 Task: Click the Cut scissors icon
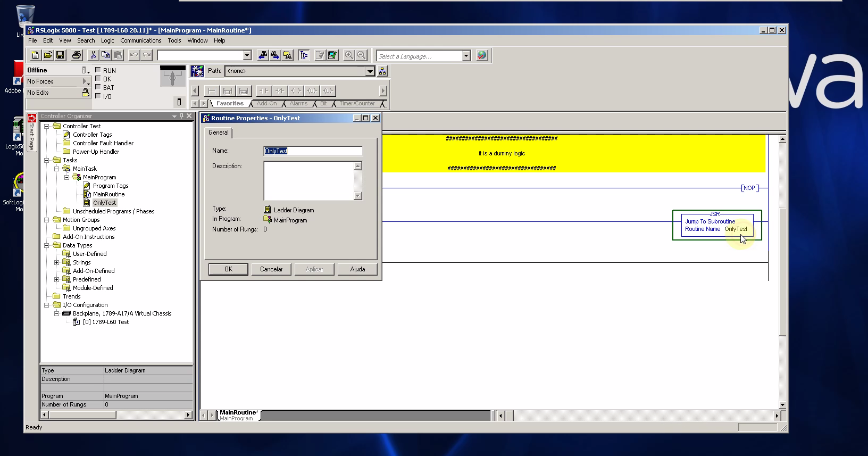pyautogui.click(x=93, y=55)
